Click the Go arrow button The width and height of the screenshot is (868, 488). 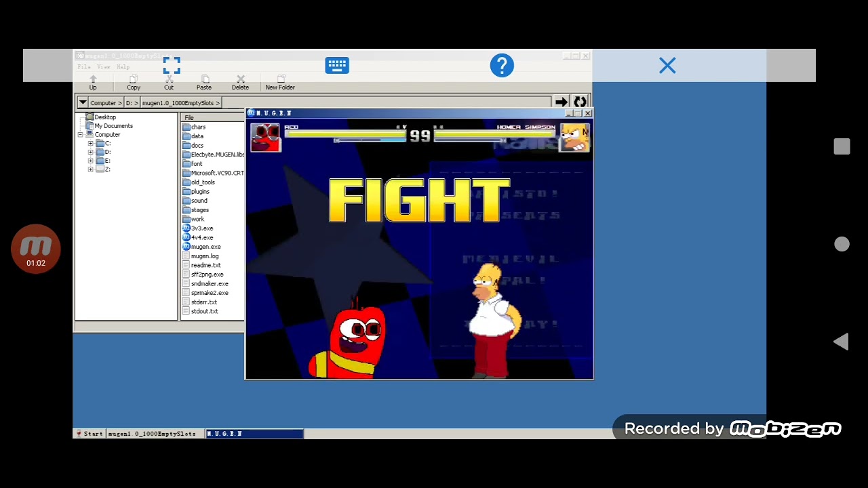(x=561, y=102)
